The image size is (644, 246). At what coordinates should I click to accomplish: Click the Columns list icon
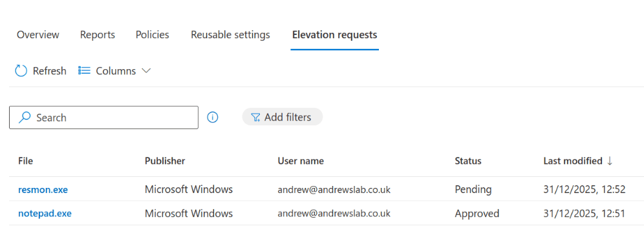tap(84, 71)
